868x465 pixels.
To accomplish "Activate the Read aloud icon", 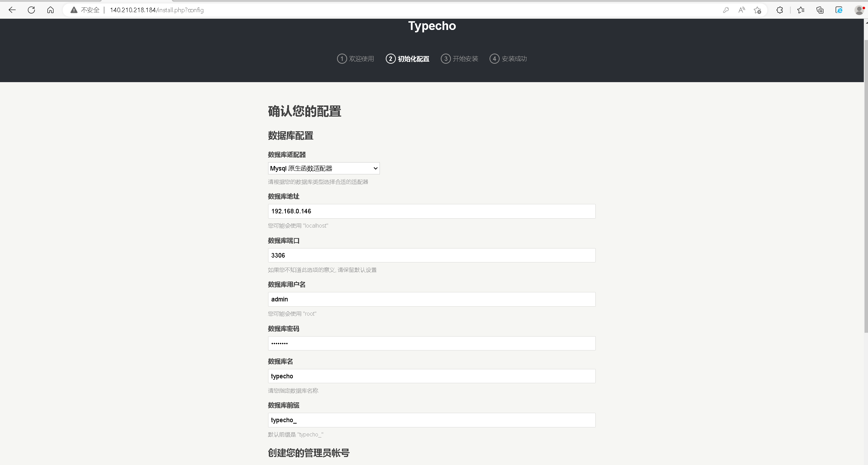I will pos(742,10).
